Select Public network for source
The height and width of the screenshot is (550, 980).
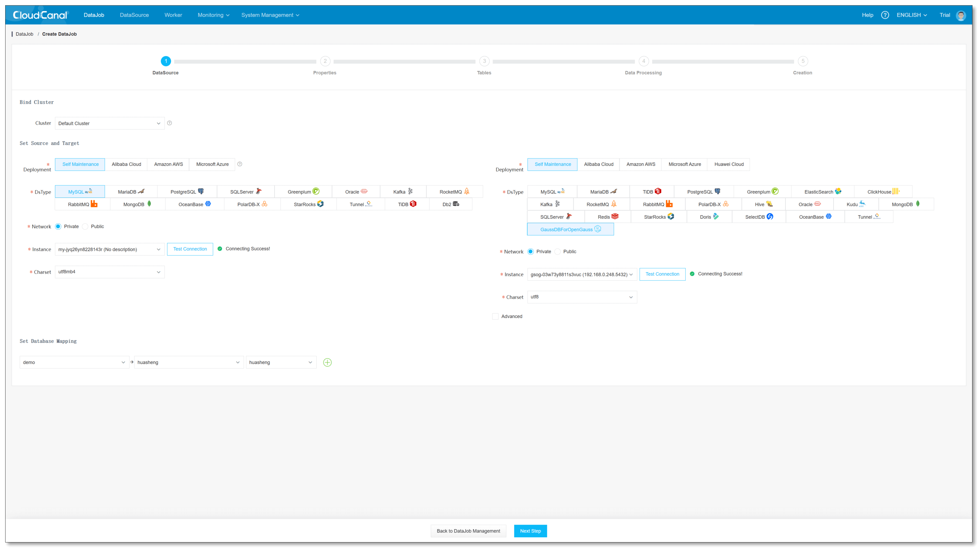click(85, 226)
